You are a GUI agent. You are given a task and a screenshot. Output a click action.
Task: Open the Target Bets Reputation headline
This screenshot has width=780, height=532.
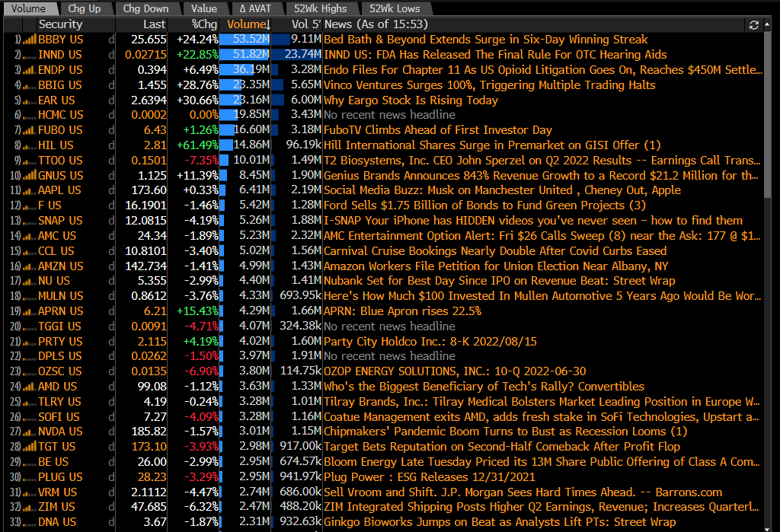click(x=502, y=447)
